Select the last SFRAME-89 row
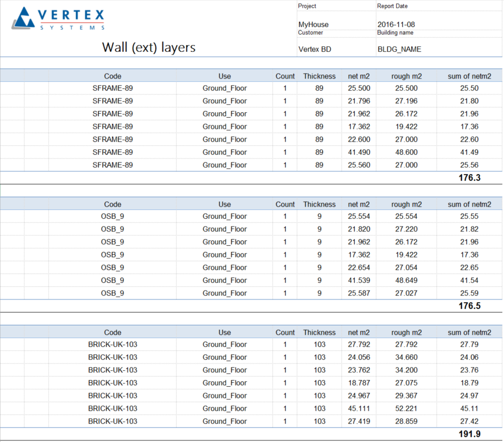Image resolution: width=504 pixels, height=442 pixels. pyautogui.click(x=113, y=165)
